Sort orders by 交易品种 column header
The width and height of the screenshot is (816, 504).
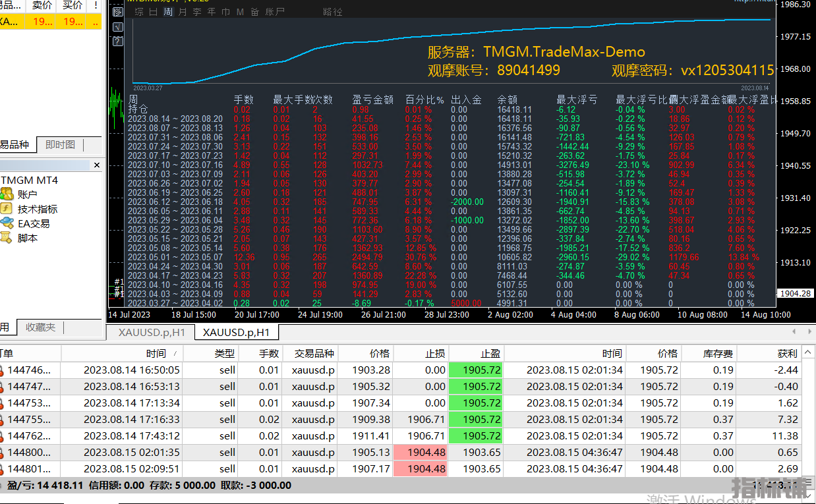(310, 354)
